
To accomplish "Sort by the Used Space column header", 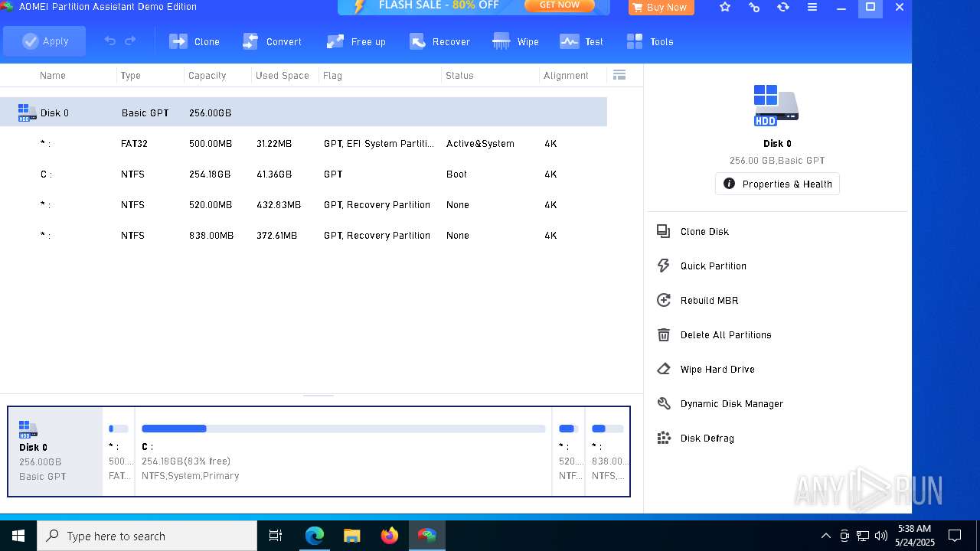I will [283, 76].
